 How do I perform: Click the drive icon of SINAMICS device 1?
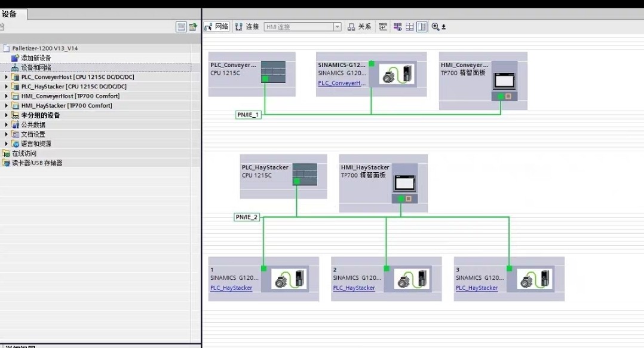click(289, 279)
